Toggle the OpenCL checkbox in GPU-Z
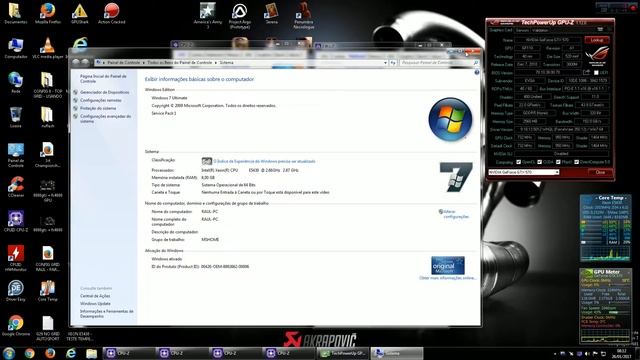Viewport: 640px width, 360px height. (x=518, y=162)
